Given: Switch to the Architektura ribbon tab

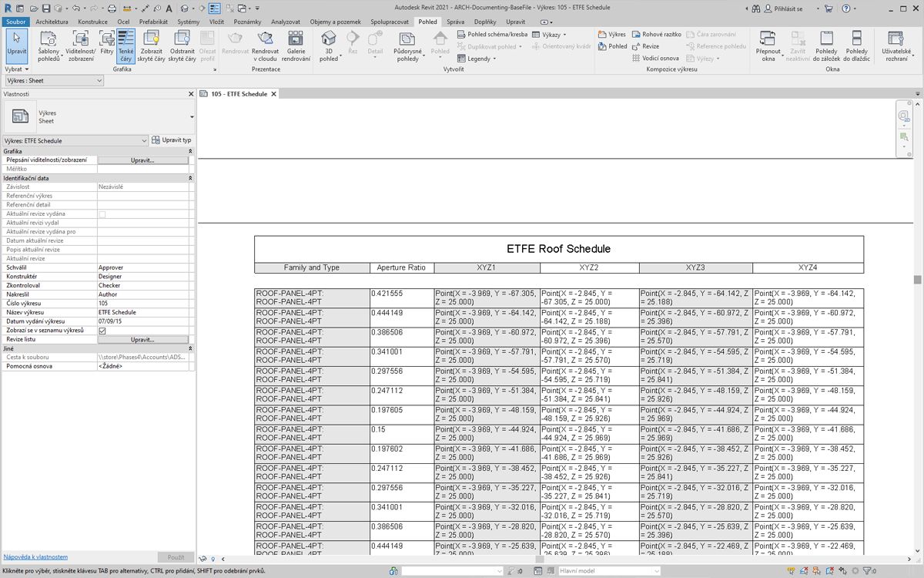Looking at the screenshot, I should tap(52, 22).
